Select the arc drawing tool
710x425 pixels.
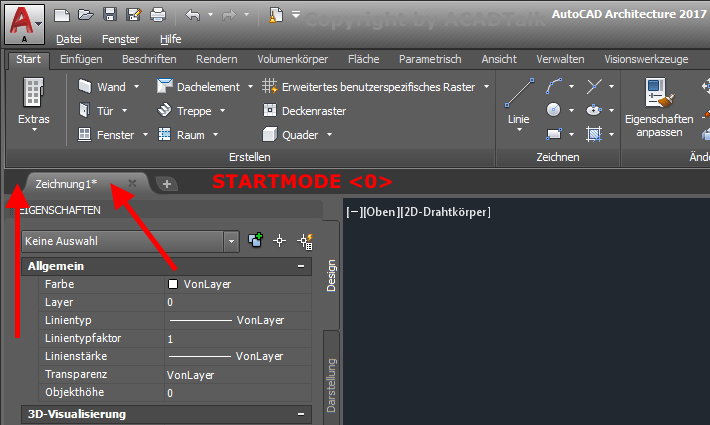click(x=554, y=86)
